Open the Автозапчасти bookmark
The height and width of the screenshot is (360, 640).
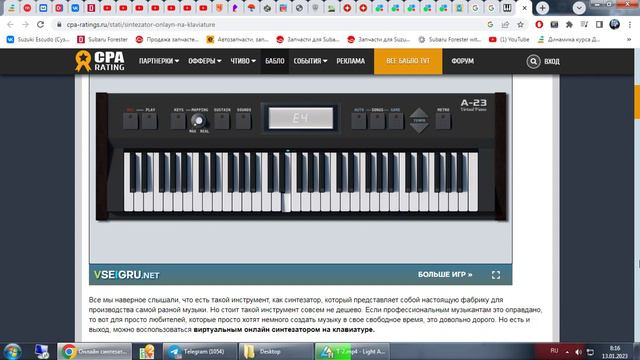(x=238, y=40)
